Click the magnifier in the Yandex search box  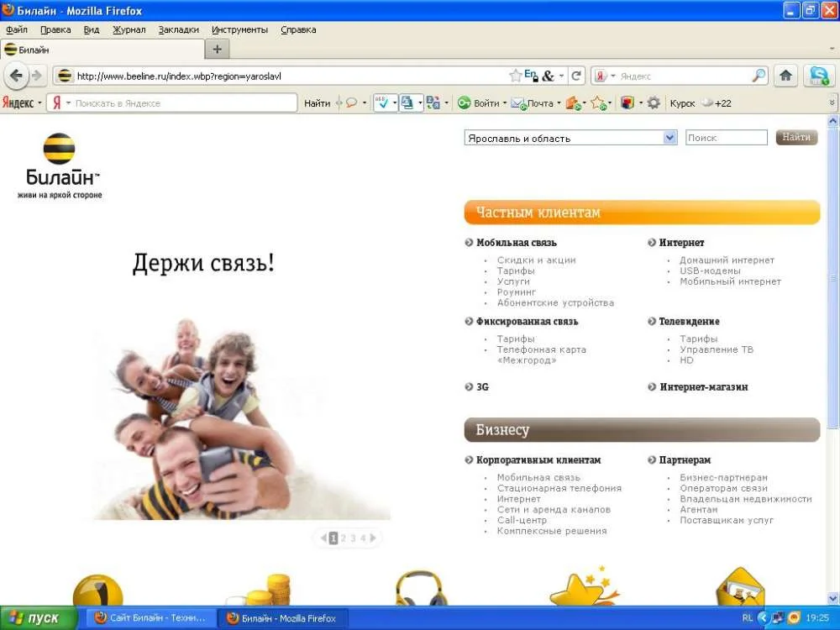tap(759, 76)
